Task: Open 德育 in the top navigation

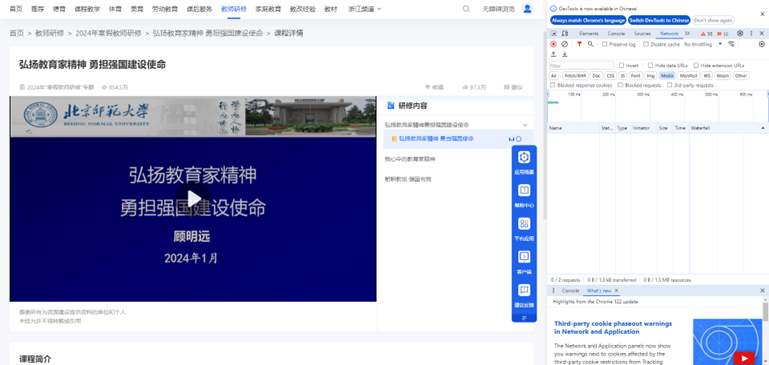Action: tap(59, 9)
